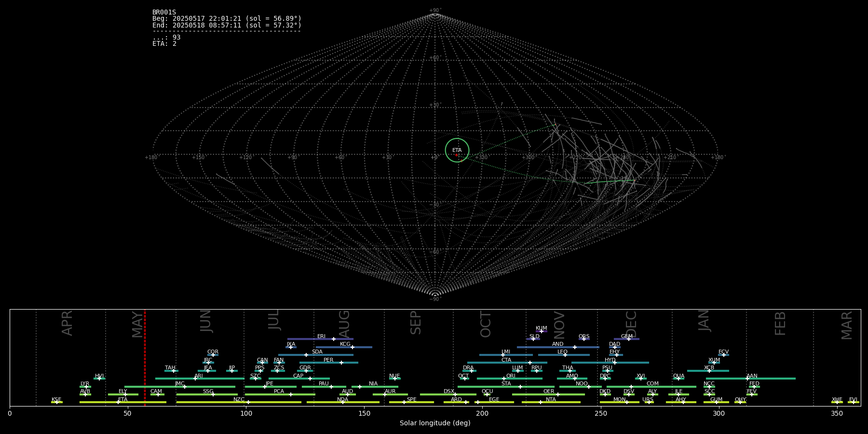Click the KSE shower label
The image size is (868, 434).
pos(56,400)
